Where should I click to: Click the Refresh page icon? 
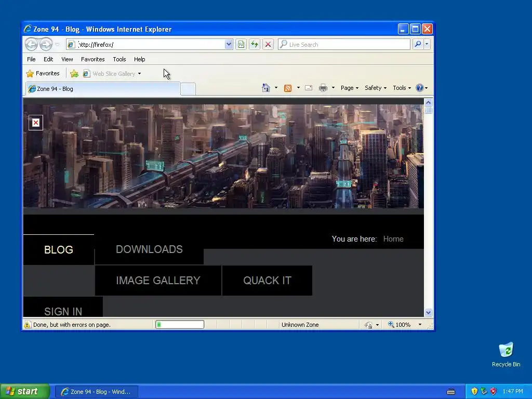[x=255, y=44]
